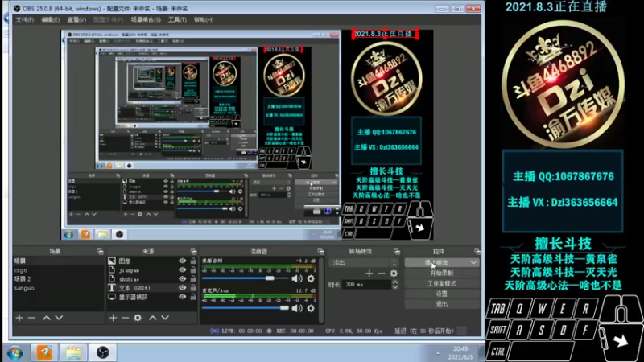Open the 麦克风/Aux audio settings gear
This screenshot has height=362, width=644.
(x=311, y=308)
